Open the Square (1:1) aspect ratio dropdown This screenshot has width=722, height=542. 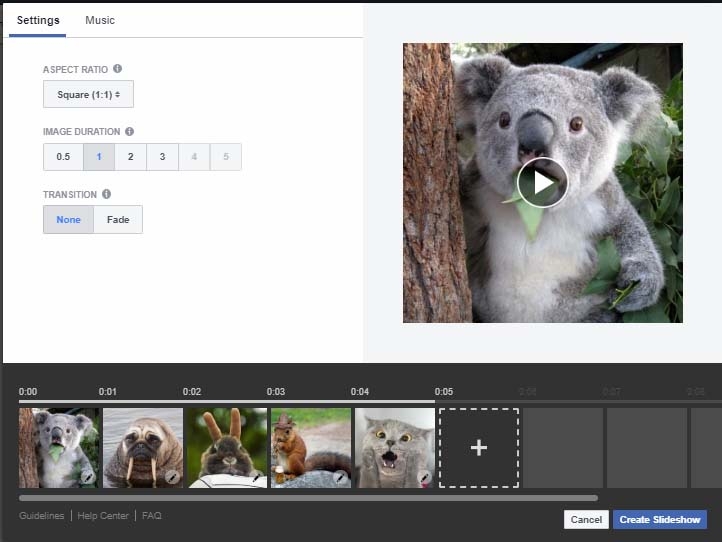pos(88,94)
